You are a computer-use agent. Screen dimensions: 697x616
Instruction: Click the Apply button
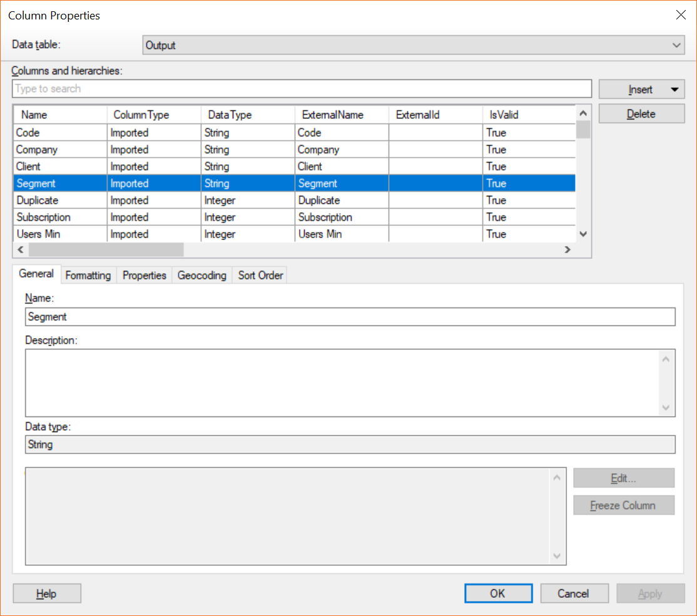pos(650,593)
